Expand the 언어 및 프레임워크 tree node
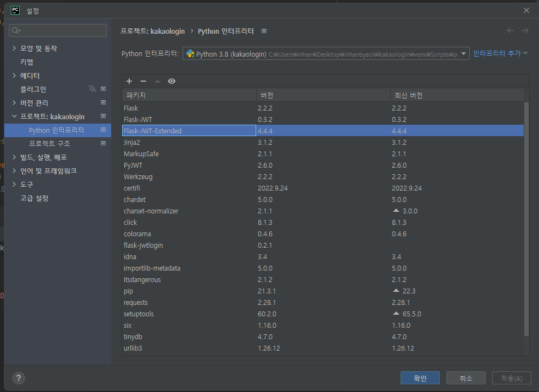Screen dimensions: 539x392 tap(14, 170)
